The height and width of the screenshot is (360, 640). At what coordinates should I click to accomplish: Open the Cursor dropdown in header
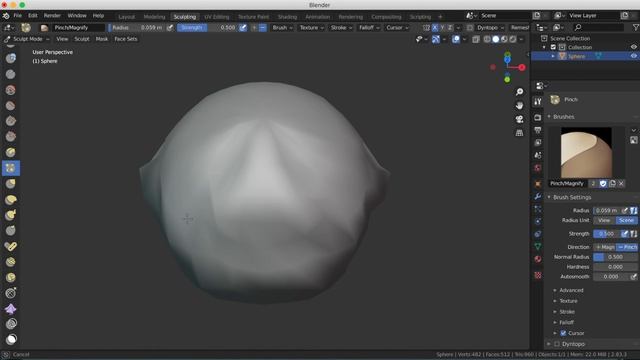point(397,28)
